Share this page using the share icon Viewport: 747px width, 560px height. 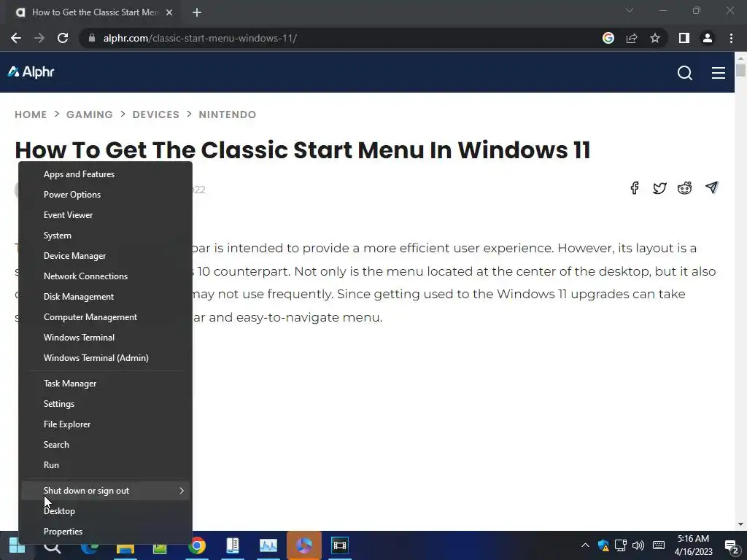632,38
